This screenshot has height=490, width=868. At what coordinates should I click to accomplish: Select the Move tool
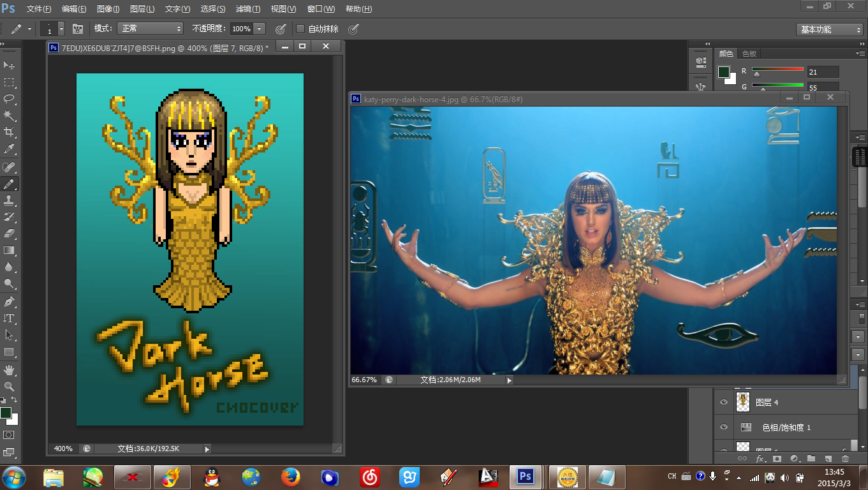9,65
